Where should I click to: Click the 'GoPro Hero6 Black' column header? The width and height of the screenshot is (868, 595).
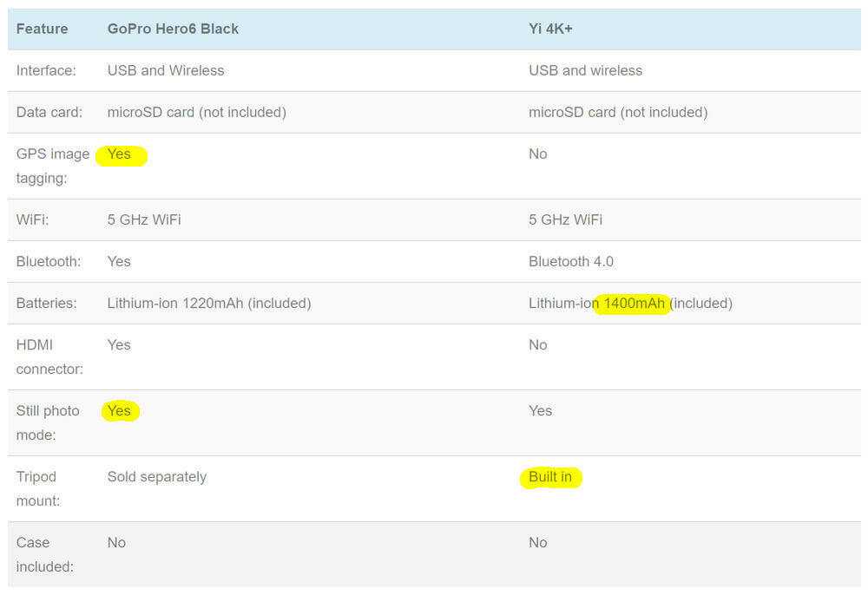coord(173,29)
